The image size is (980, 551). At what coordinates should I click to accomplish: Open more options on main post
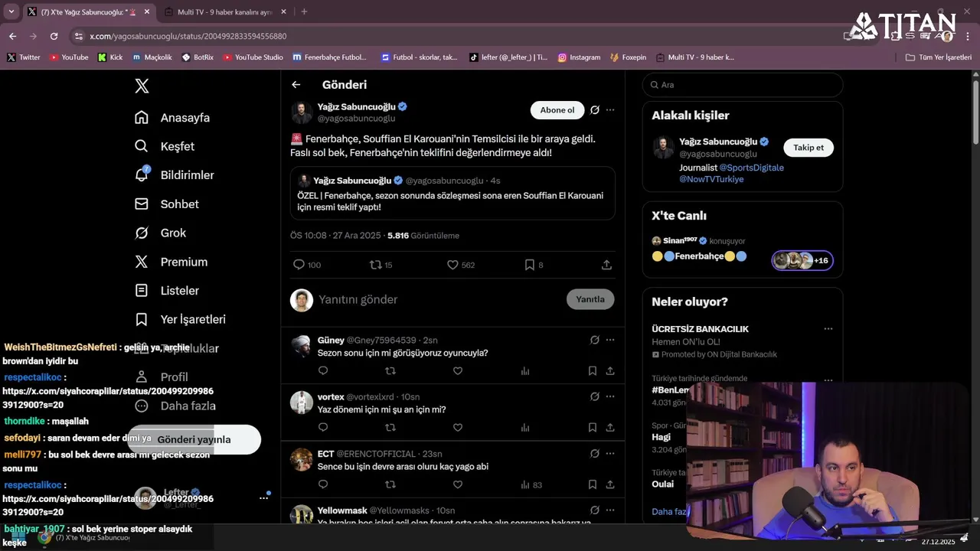point(610,110)
